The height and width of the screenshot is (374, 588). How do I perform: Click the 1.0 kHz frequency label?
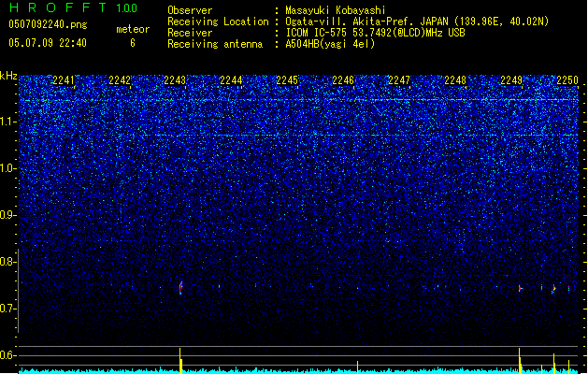click(7, 168)
